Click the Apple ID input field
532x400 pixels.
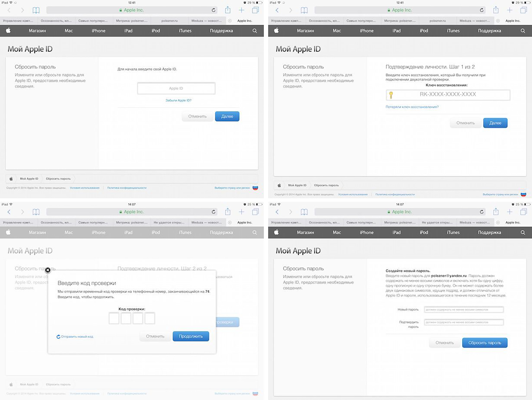tap(177, 88)
